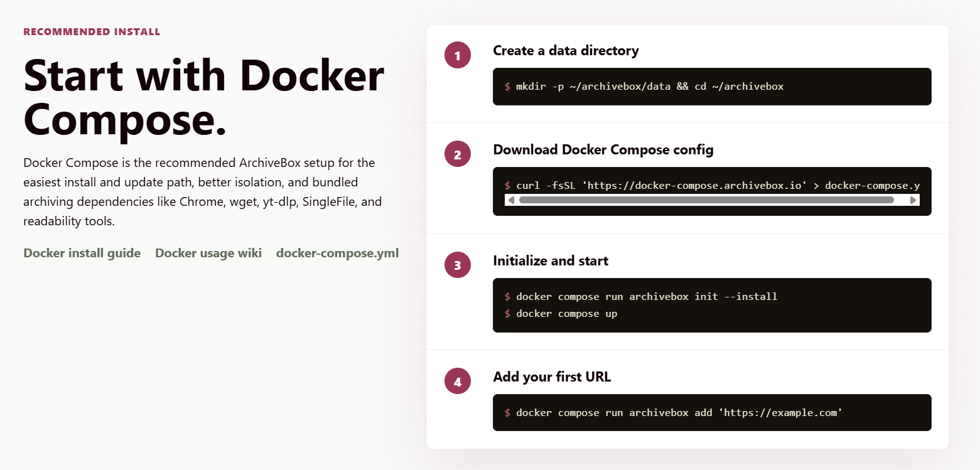Click the scrollbar right arrow under the curl command
The width and height of the screenshot is (980, 470).
[x=913, y=200]
